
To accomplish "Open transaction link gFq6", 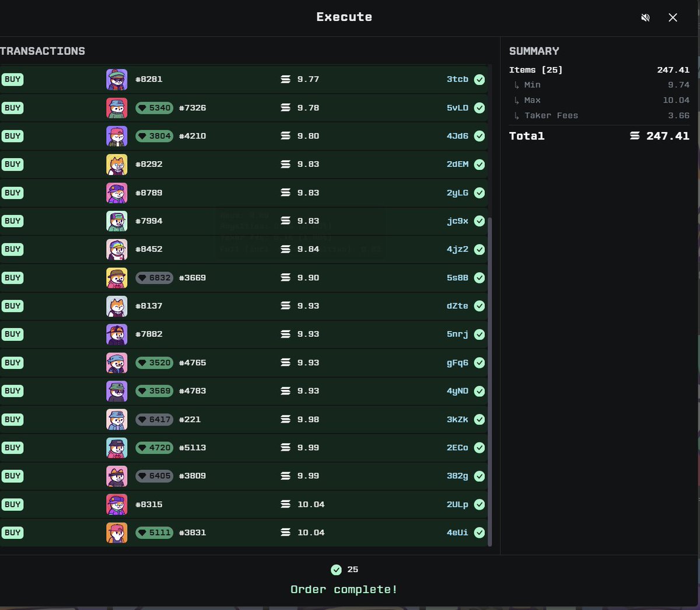I will pyautogui.click(x=457, y=362).
